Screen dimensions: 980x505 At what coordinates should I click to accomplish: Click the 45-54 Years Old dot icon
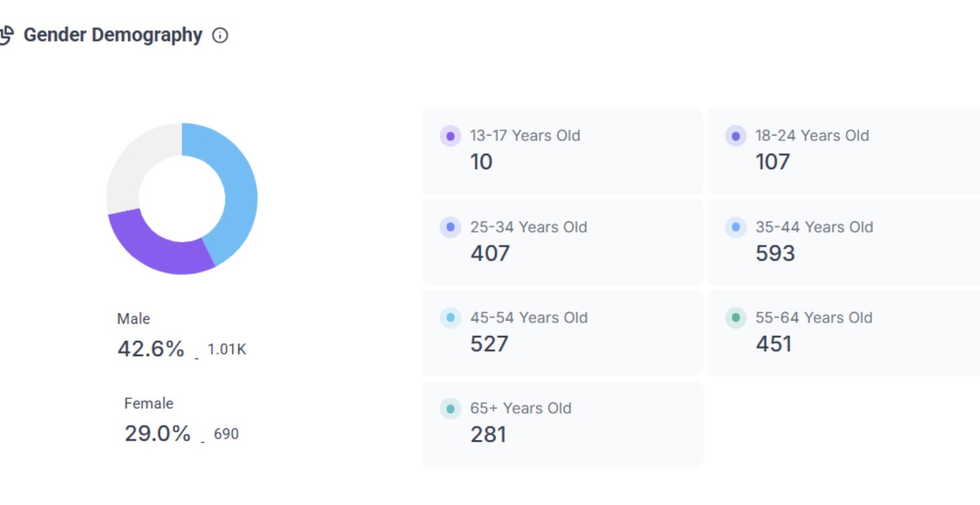click(x=450, y=318)
